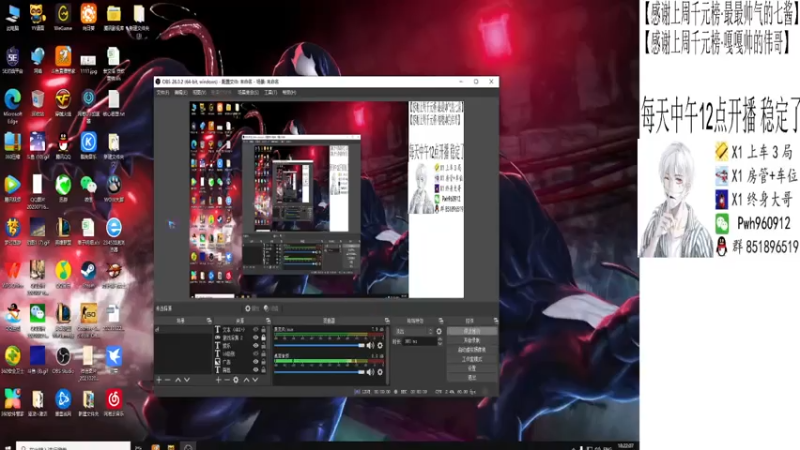Click transition duration stepper arrows
This screenshot has height=450, width=800.
point(440,341)
